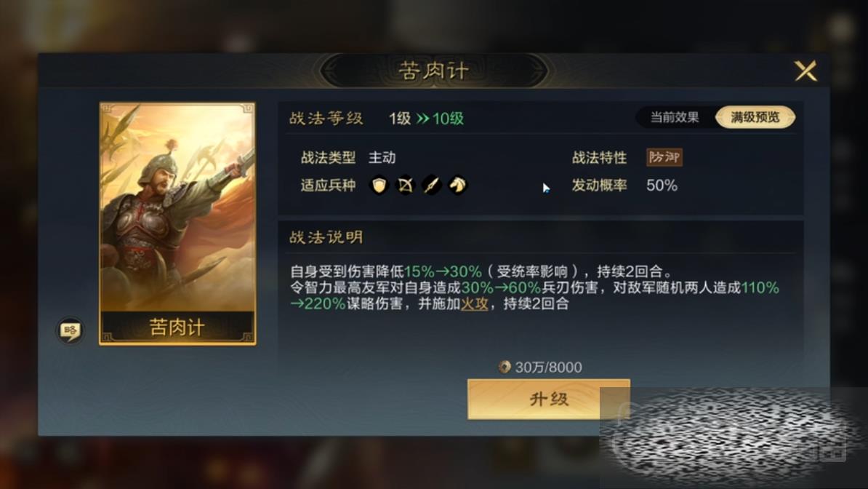Click the 战法等级 label
868x489 pixels.
pyautogui.click(x=326, y=118)
